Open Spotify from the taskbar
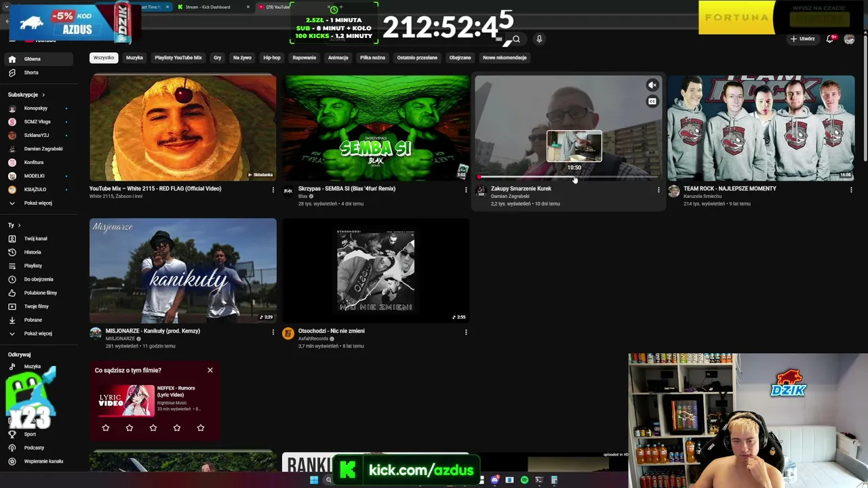The image size is (868, 488). click(524, 480)
